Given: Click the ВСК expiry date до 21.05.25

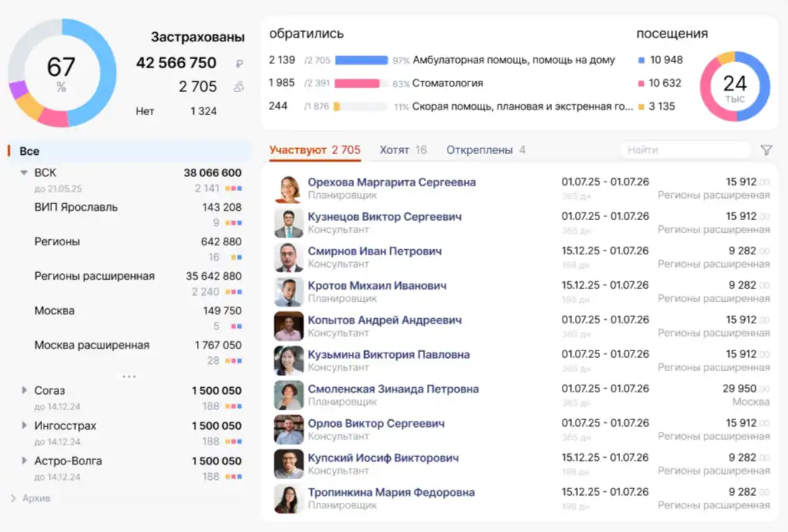Looking at the screenshot, I should (57, 189).
